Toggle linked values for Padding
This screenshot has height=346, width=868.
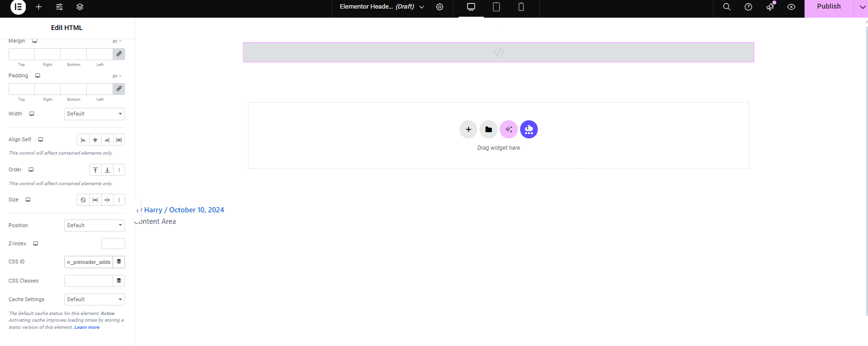(119, 89)
